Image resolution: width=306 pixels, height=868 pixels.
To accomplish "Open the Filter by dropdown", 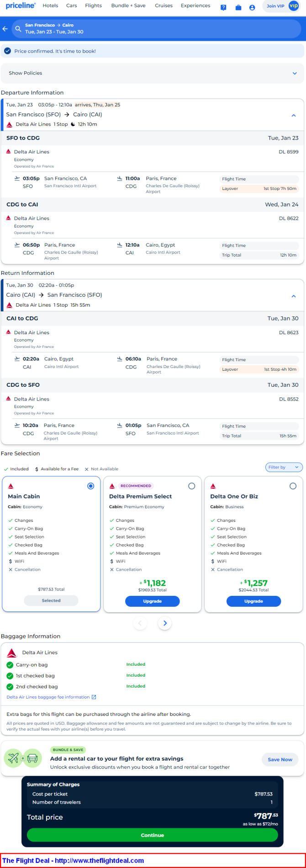I will pos(284,467).
